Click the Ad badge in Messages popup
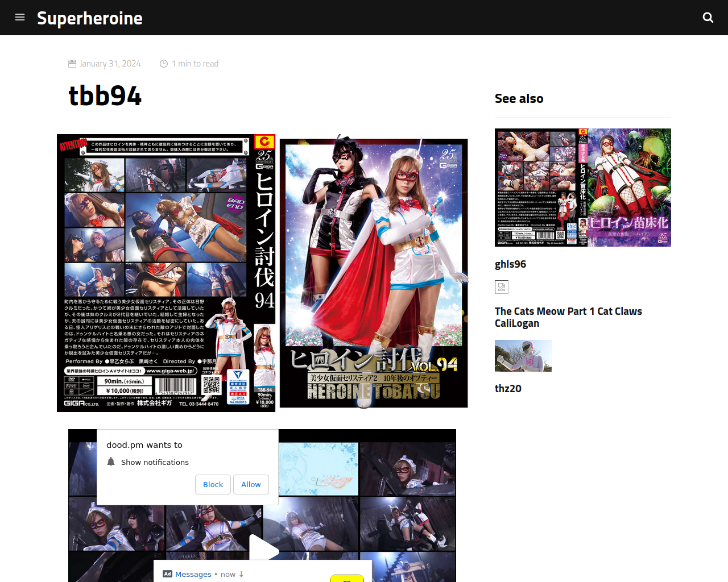728x582 pixels. tap(167, 574)
